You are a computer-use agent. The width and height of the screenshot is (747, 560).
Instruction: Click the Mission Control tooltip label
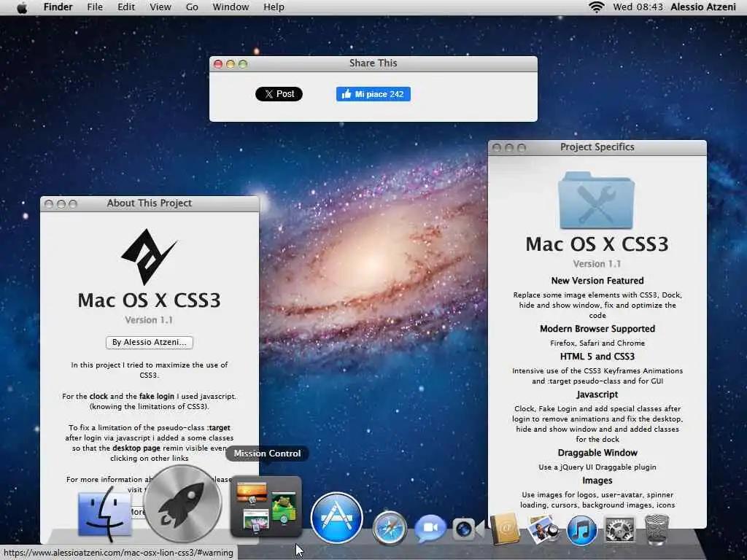pos(267,454)
